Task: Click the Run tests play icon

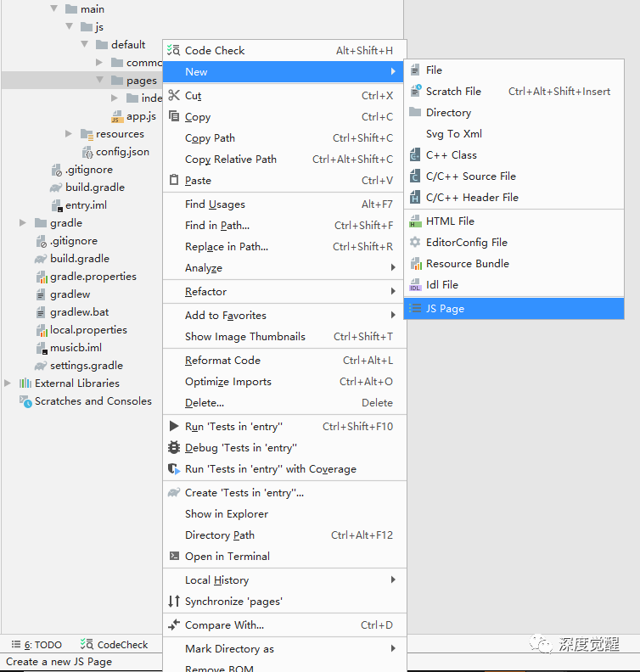Action: coord(174,426)
